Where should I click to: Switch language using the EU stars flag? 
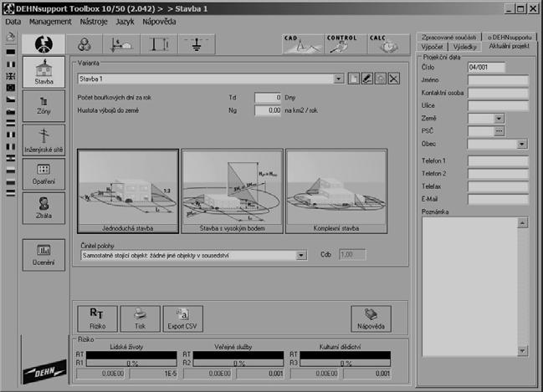11,88
